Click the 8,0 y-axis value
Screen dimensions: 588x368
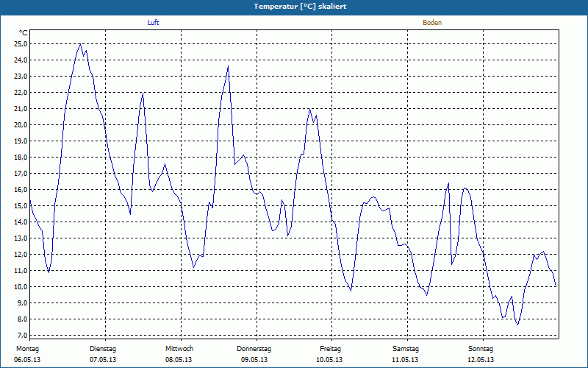[22, 319]
